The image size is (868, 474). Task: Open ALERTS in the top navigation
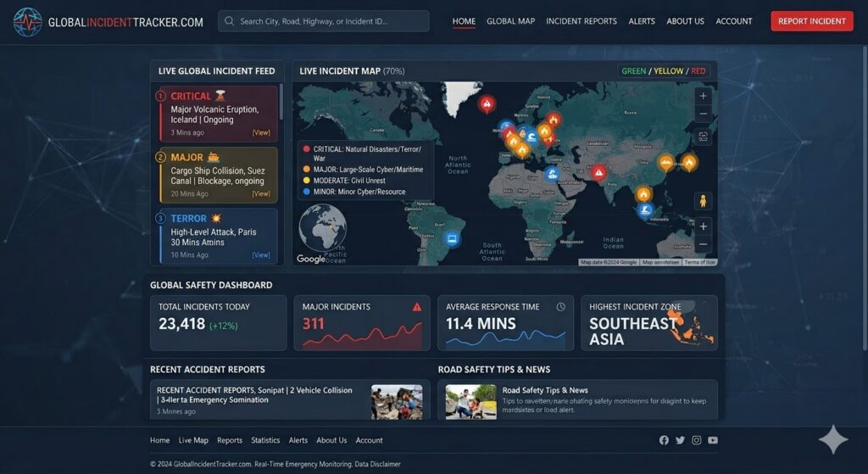[642, 21]
